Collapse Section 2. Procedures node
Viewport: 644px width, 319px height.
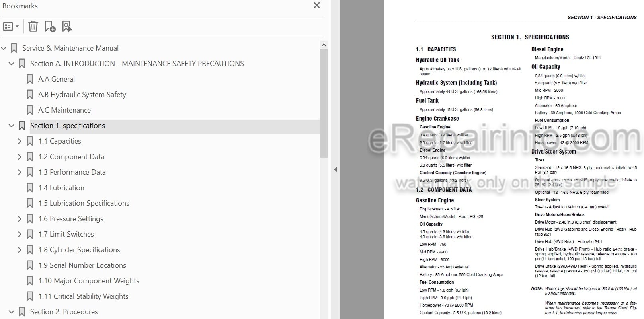tap(12, 312)
